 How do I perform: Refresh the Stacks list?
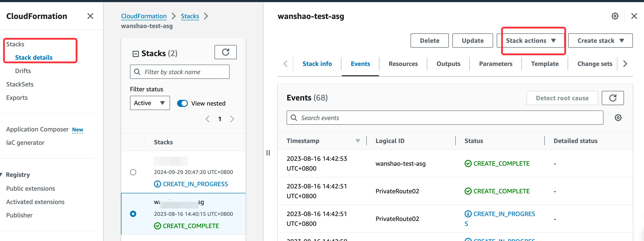[x=225, y=52]
